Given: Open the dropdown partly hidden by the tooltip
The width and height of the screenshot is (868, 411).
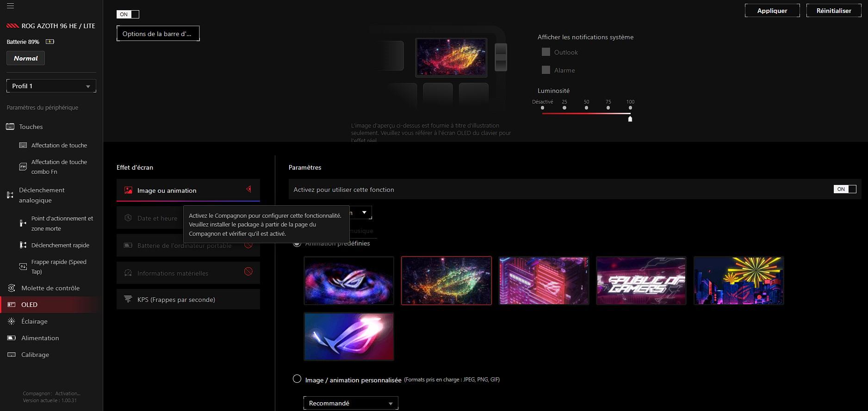Looking at the screenshot, I should point(360,213).
